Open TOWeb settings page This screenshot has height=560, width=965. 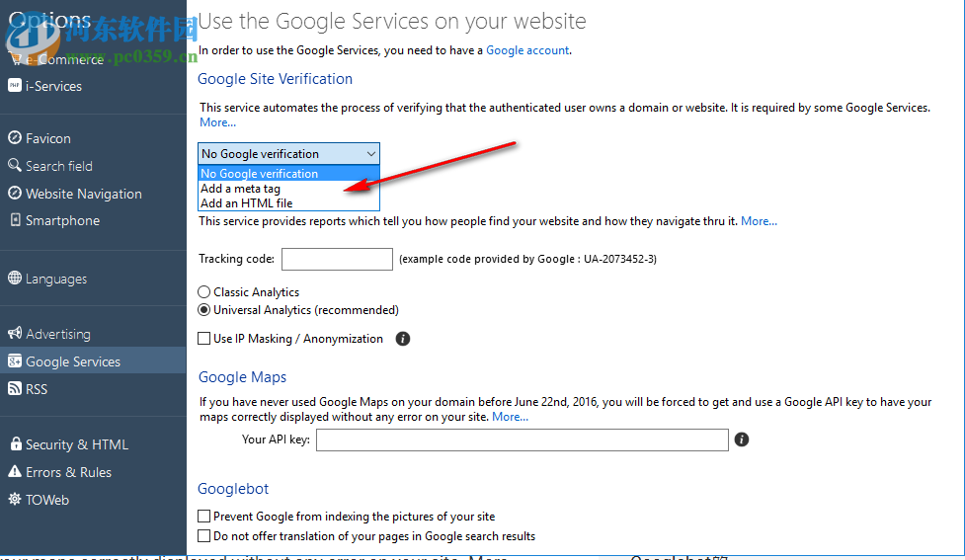[x=47, y=500]
